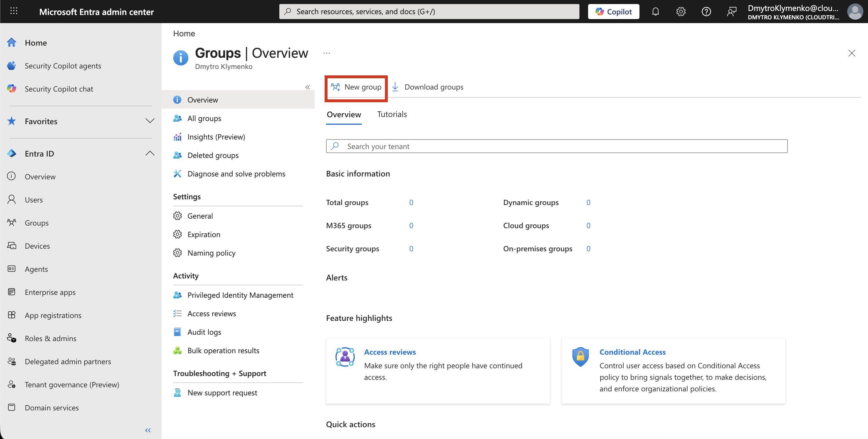Click the Total groups count 0

pyautogui.click(x=411, y=202)
